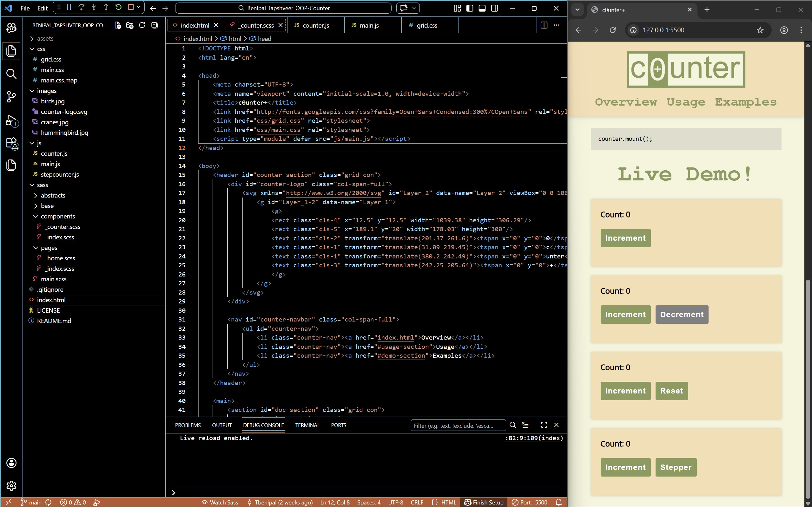
Task: Toggle the primary sidebar visibility
Action: click(x=469, y=8)
